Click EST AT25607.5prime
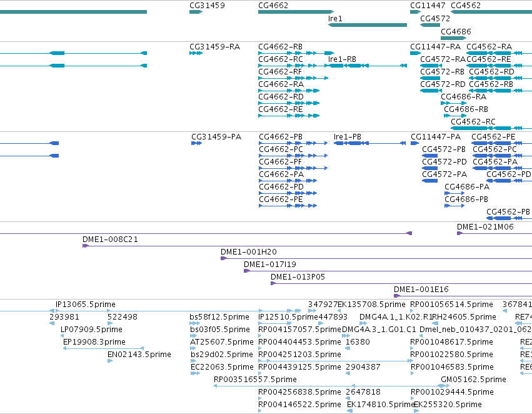Screen dimensions: 532x414 pyautogui.click(x=193, y=348)
